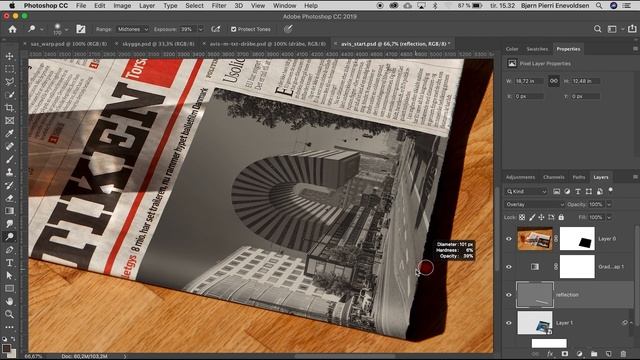The width and height of the screenshot is (640, 360).
Task: Switch to the Swatches tab
Action: tap(537, 49)
